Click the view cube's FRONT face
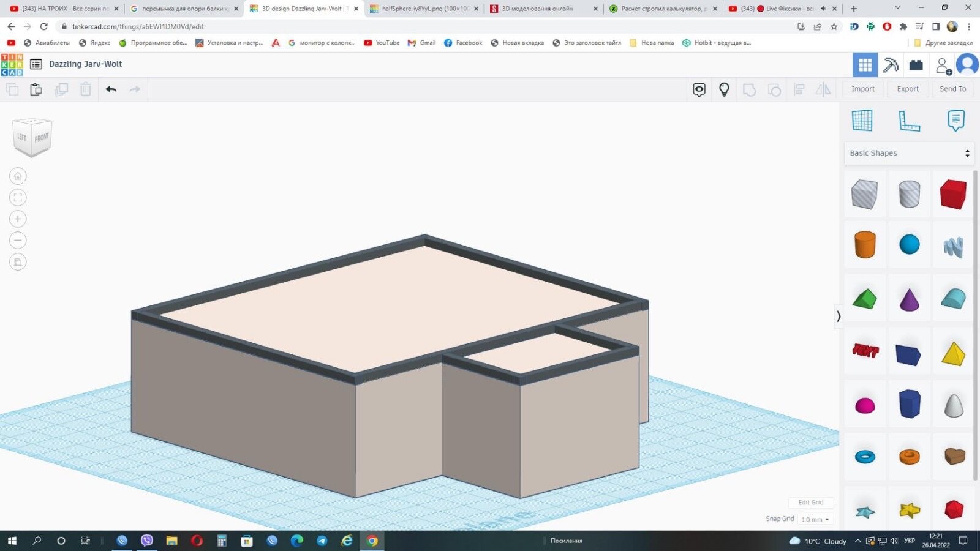 [42, 138]
